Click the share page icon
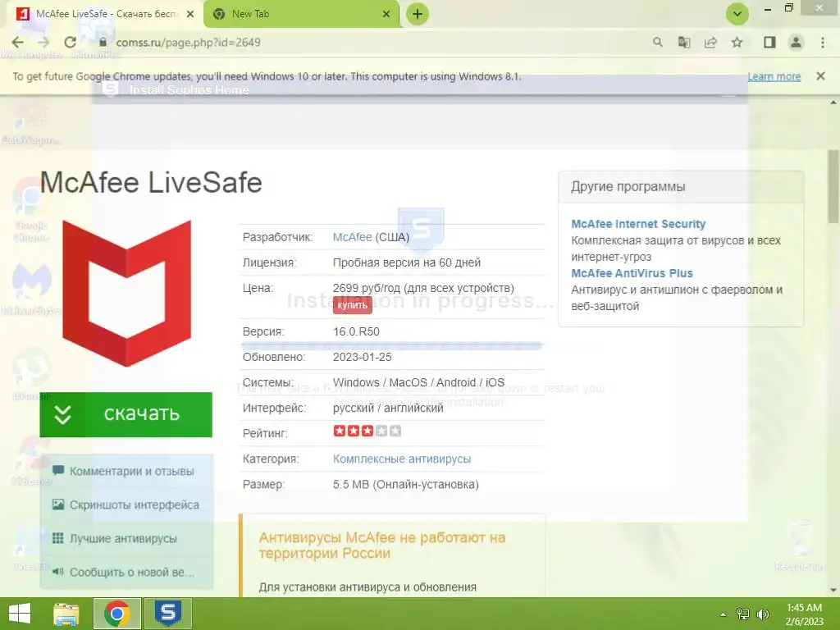Screen dimensions: 840x630 pyautogui.click(x=710, y=43)
